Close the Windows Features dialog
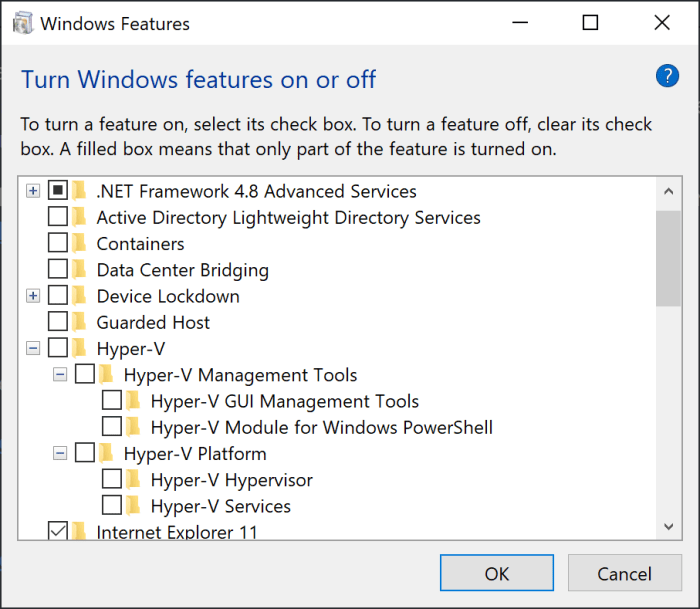The width and height of the screenshot is (700, 609). pyautogui.click(x=662, y=22)
